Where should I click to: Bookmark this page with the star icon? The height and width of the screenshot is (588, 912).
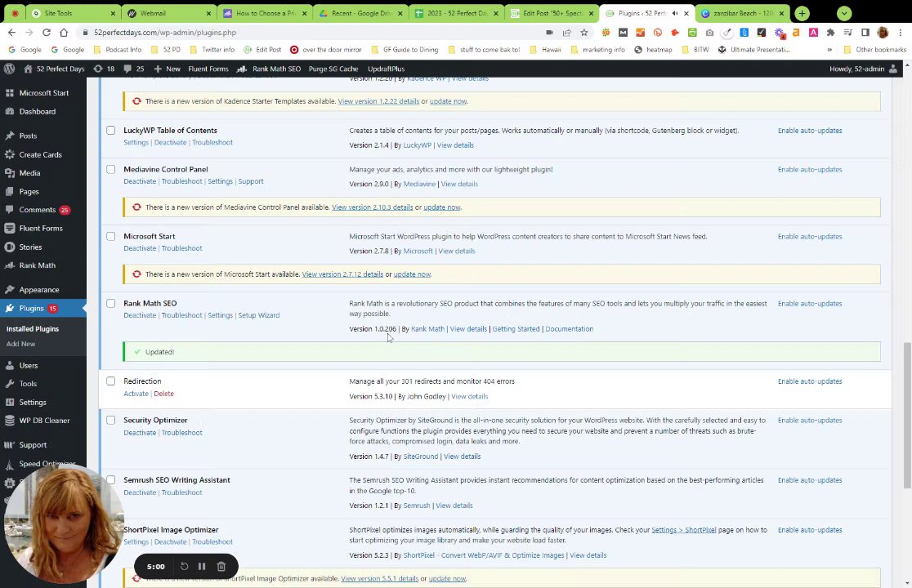point(584,33)
